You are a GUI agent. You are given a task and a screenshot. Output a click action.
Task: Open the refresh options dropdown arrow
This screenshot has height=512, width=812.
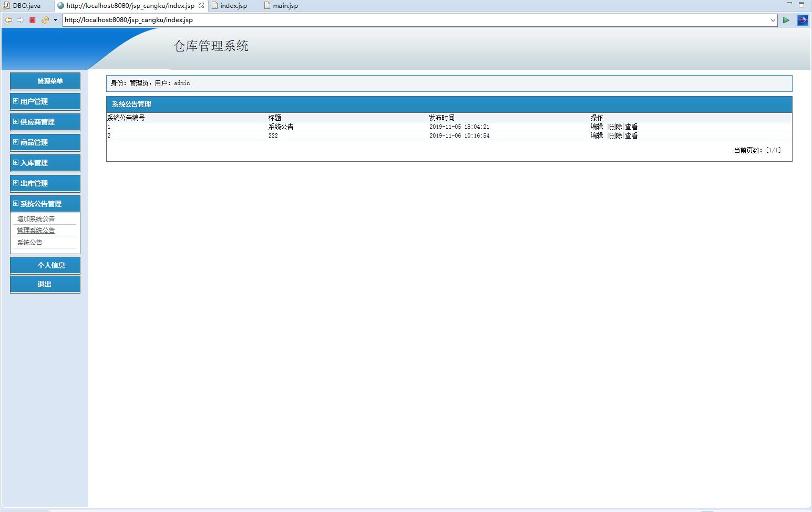[x=55, y=20]
